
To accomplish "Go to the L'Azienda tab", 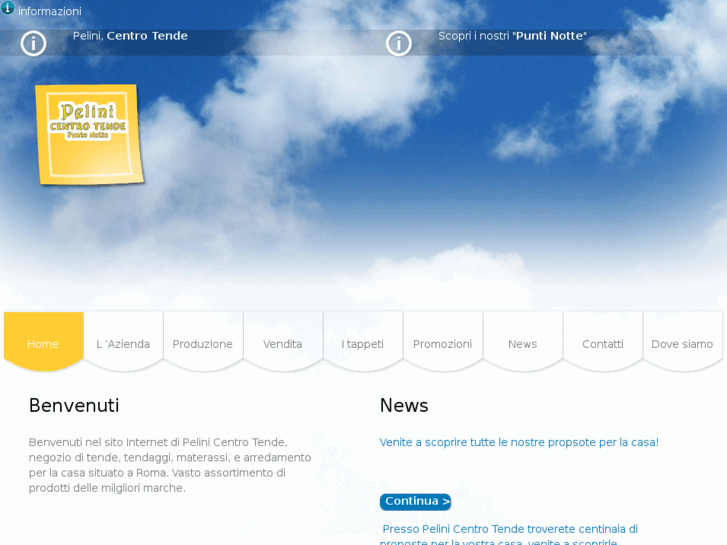I will pos(123,342).
